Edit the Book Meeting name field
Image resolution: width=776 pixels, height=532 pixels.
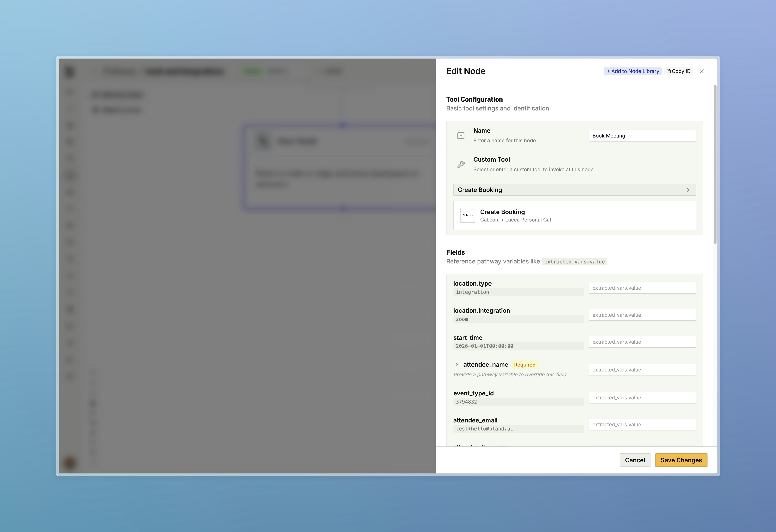pos(642,136)
